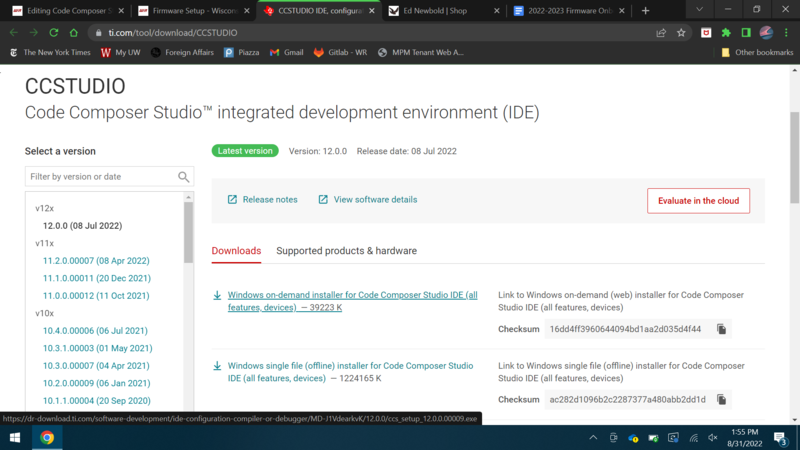800x450 pixels.
Task: Open MPM Tenant Web bookmark
Action: point(420,52)
